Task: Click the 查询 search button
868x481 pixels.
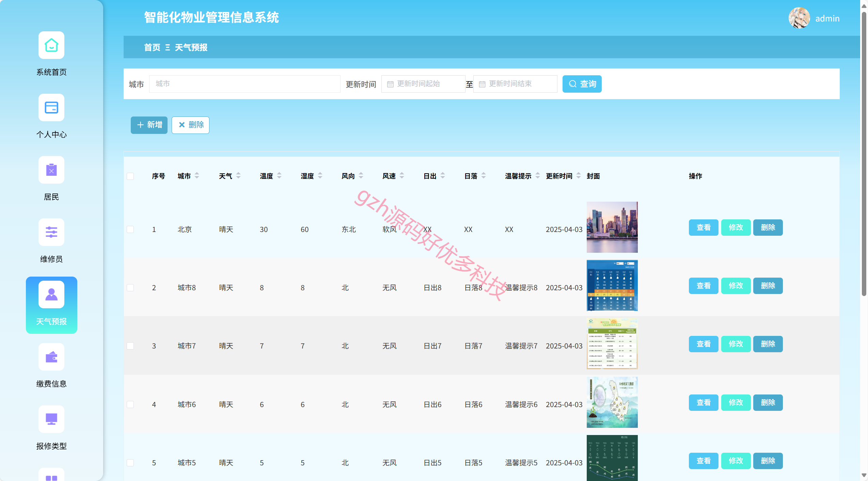Action: click(x=582, y=84)
